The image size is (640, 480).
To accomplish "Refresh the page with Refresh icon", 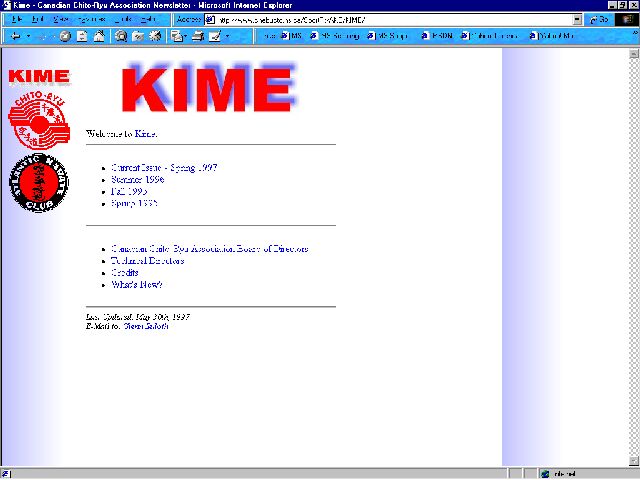I will [82, 36].
